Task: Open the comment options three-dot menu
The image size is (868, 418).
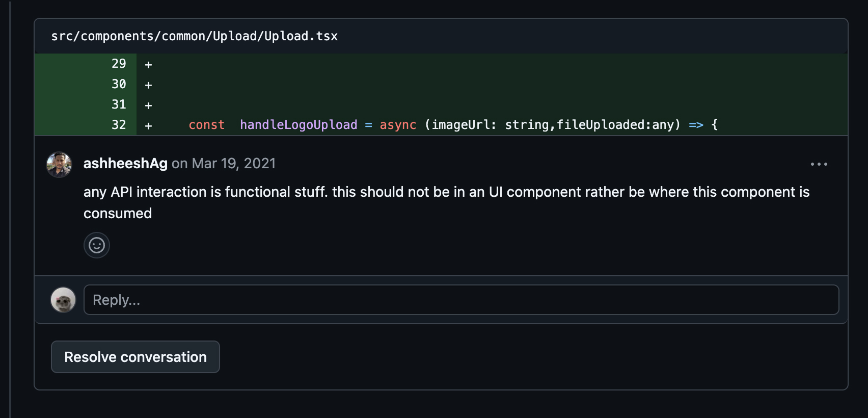Action: coord(819,164)
